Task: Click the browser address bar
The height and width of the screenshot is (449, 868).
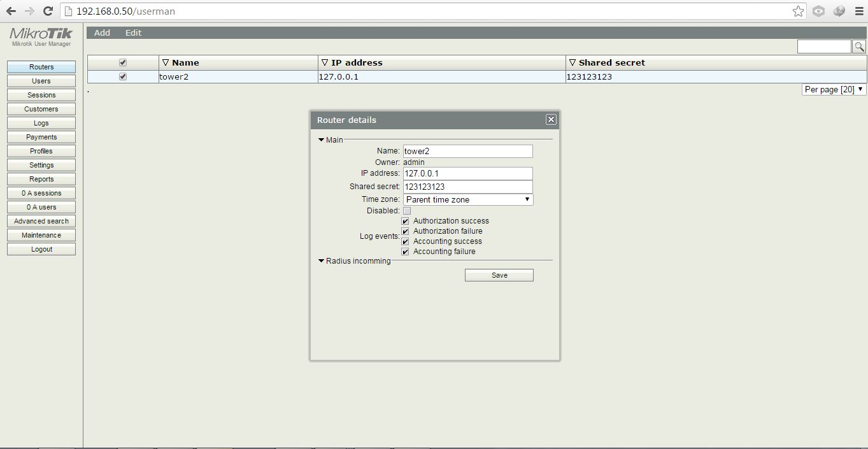Action: [x=433, y=11]
